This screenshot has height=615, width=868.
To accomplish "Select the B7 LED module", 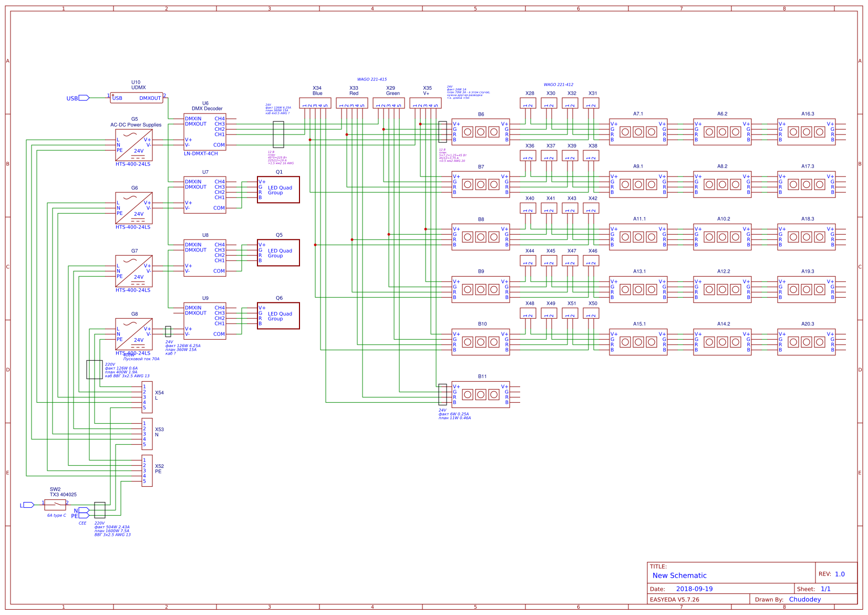I will (481, 184).
